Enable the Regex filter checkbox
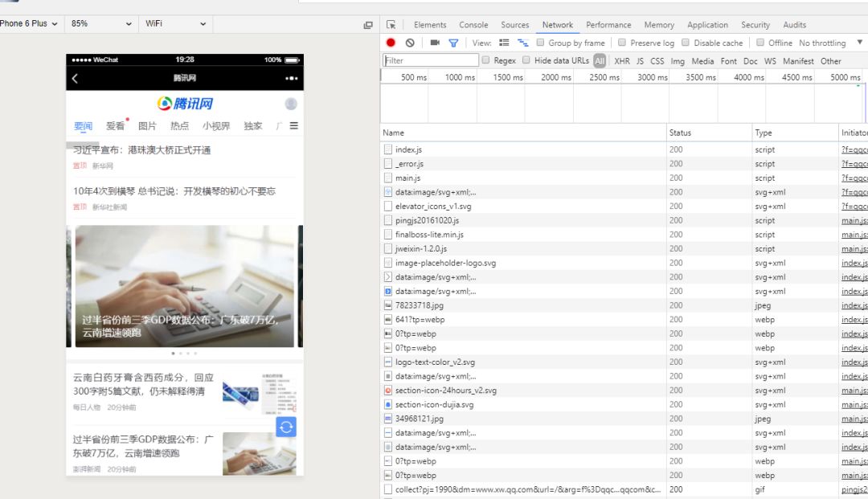The width and height of the screenshot is (868, 499). 485,60
